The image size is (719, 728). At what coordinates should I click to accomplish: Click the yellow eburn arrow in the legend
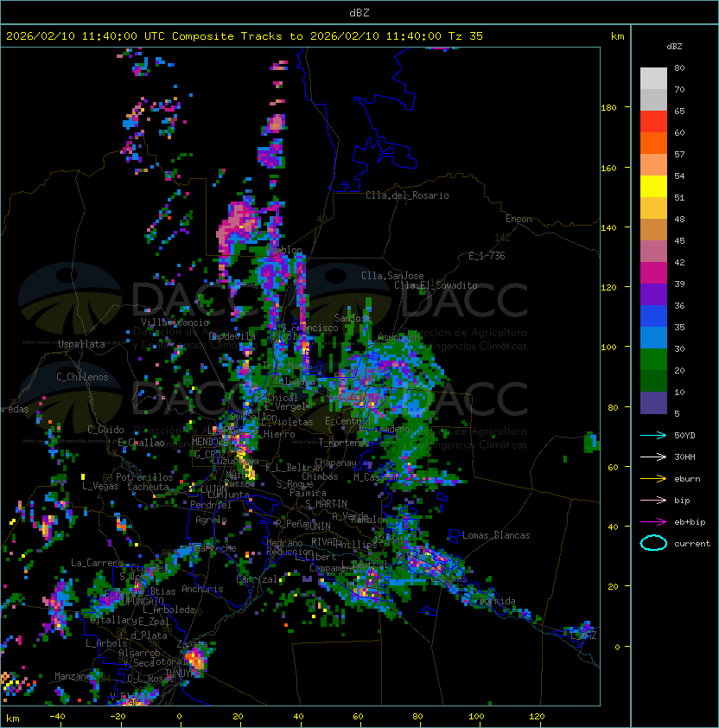click(653, 479)
